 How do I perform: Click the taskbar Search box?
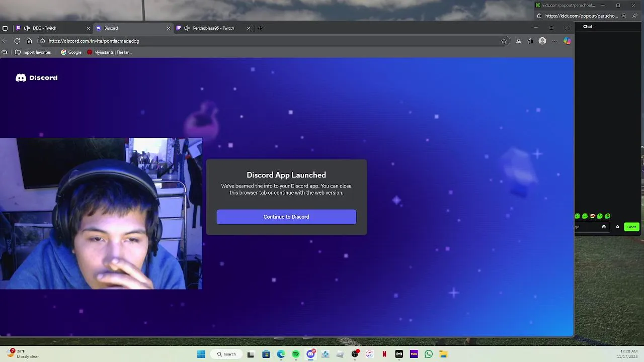pos(226,354)
